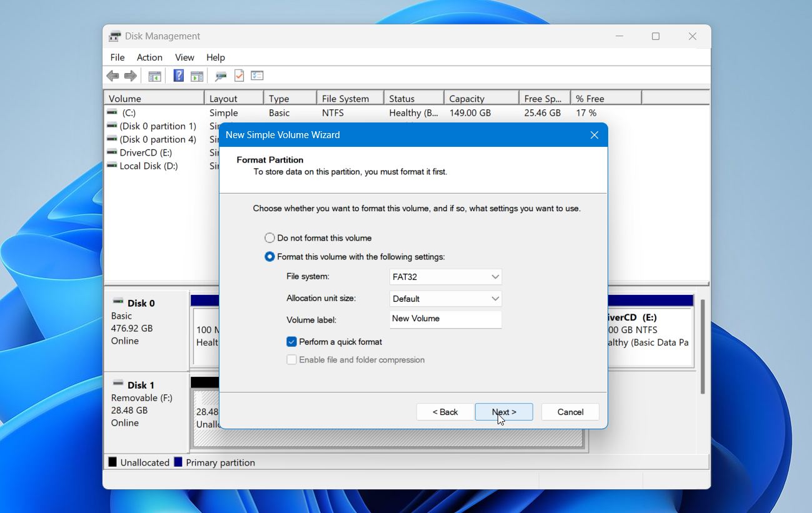Toggle the Show/Hide Action Pane toolbar icon
Screen dimensions: 812x513
[197, 76]
